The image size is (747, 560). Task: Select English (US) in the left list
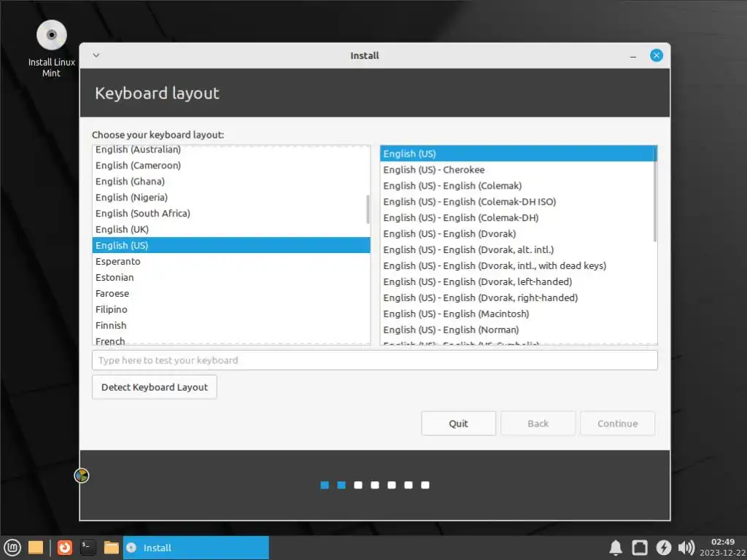pyautogui.click(x=231, y=245)
